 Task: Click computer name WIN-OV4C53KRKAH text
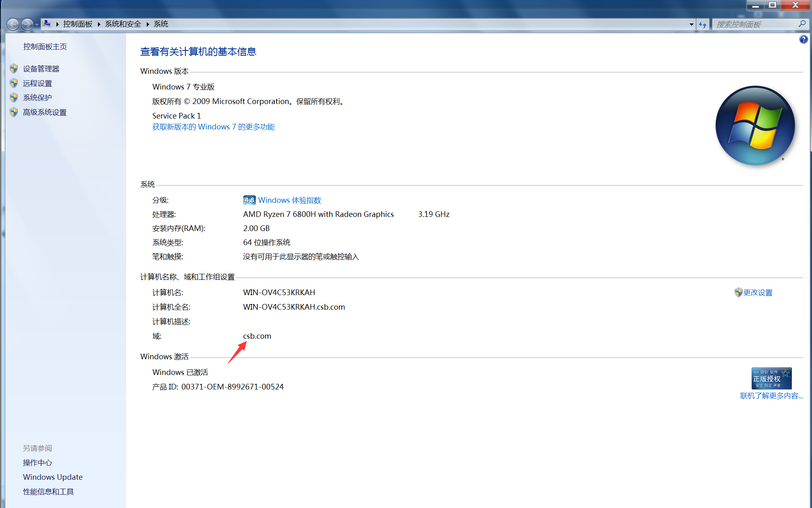coord(279,293)
